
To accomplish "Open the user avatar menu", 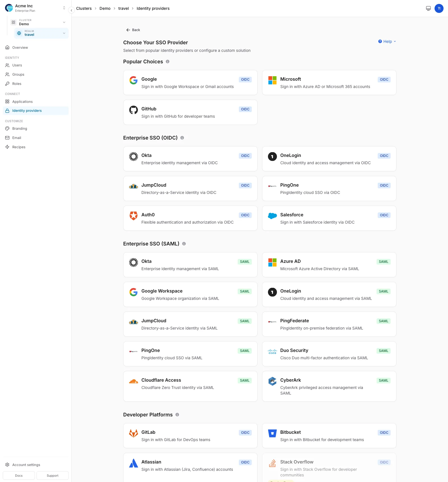I will (439, 8).
